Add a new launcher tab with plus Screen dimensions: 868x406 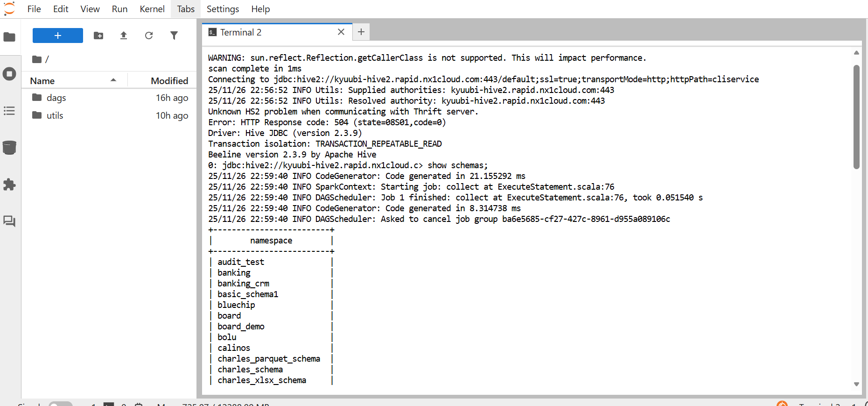pos(361,32)
